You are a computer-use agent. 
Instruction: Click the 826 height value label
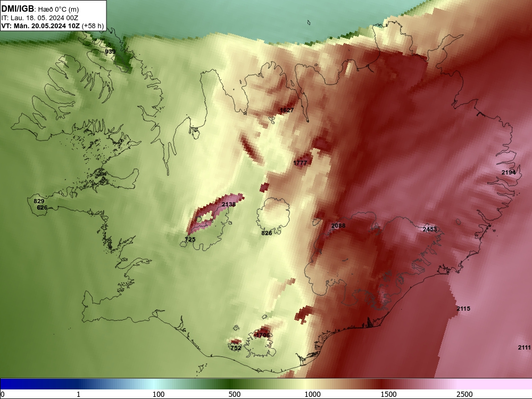(x=267, y=233)
